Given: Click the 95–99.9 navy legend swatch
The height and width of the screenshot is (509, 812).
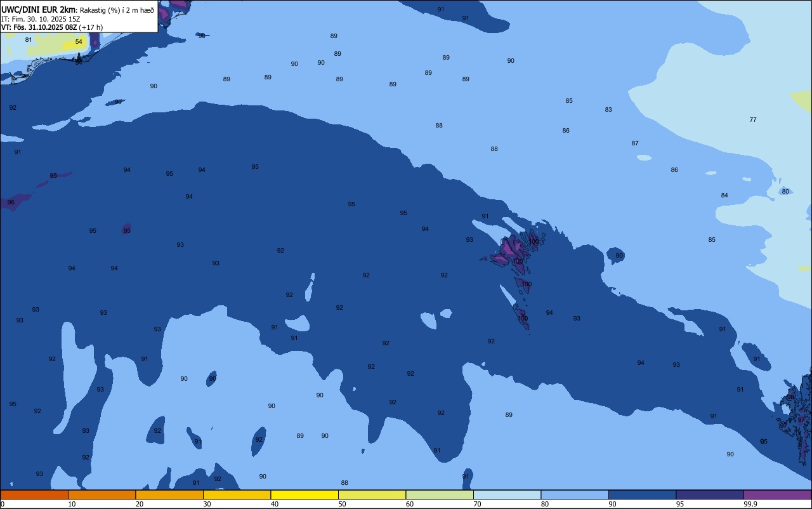Looking at the screenshot, I should (710, 494).
